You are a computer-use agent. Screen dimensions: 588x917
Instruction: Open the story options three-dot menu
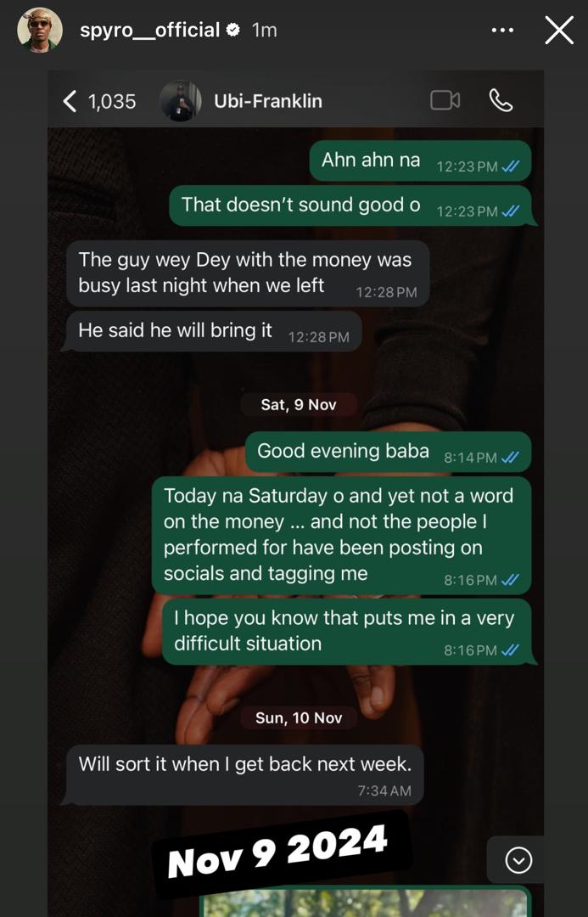pyautogui.click(x=502, y=30)
